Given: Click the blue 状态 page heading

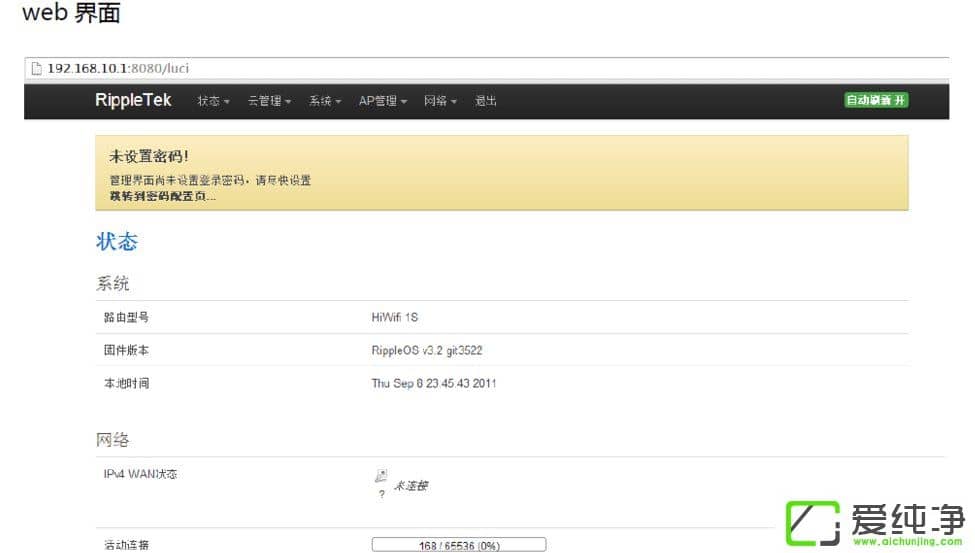Looking at the screenshot, I should (x=117, y=242).
